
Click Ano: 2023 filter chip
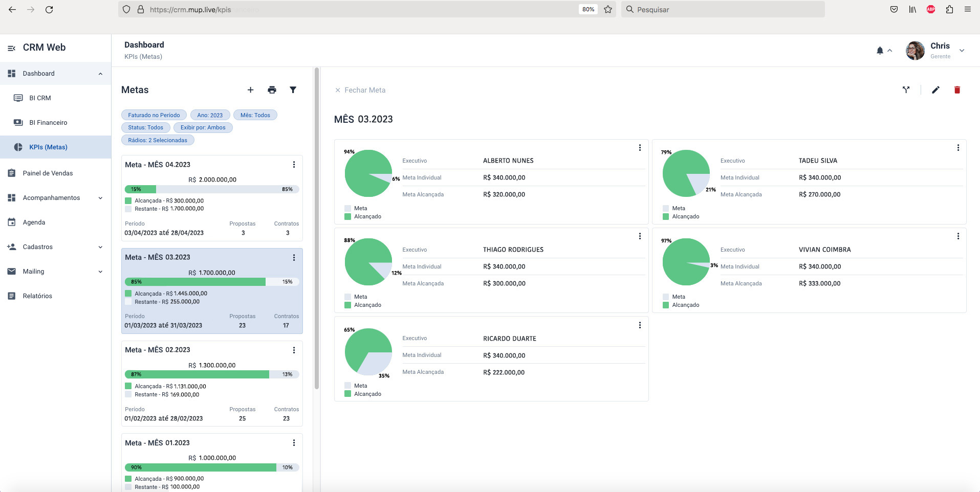point(210,115)
